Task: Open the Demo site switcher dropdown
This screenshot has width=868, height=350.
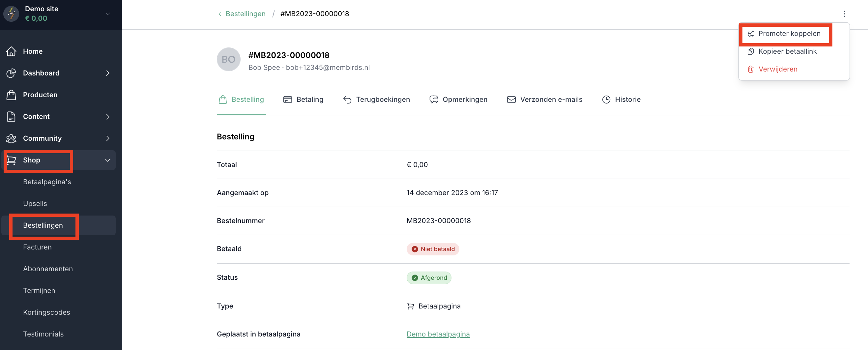Action: pos(107,14)
